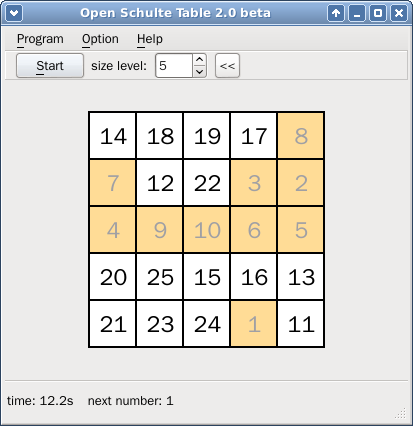
Task: Open the Option menu
Action: (100, 39)
